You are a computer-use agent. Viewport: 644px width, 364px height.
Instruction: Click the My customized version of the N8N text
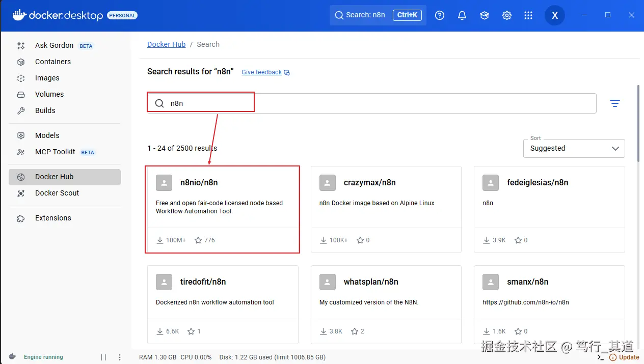point(369,302)
